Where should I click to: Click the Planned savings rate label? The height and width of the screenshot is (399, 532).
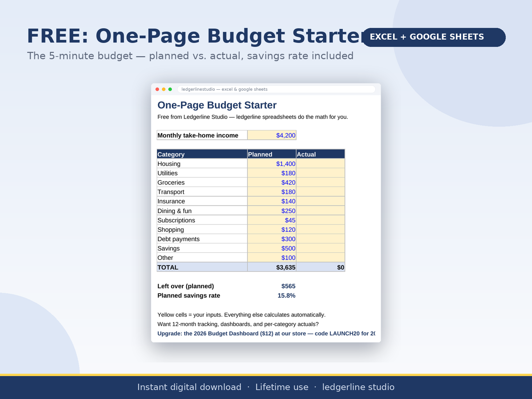189,295
